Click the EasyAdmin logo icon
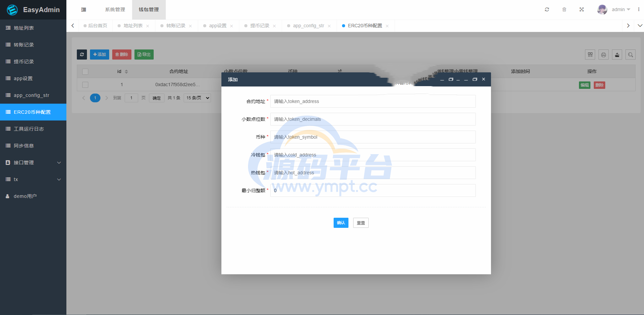 12,10
